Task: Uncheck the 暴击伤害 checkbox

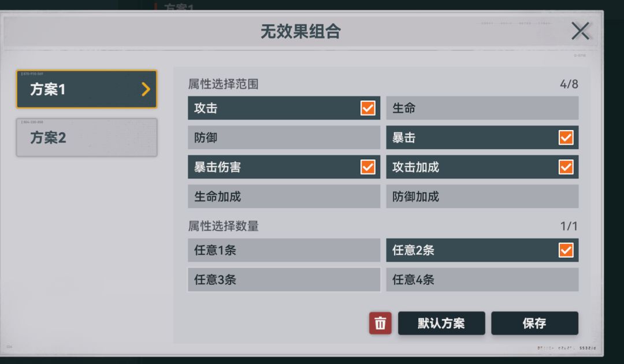Action: click(x=367, y=167)
